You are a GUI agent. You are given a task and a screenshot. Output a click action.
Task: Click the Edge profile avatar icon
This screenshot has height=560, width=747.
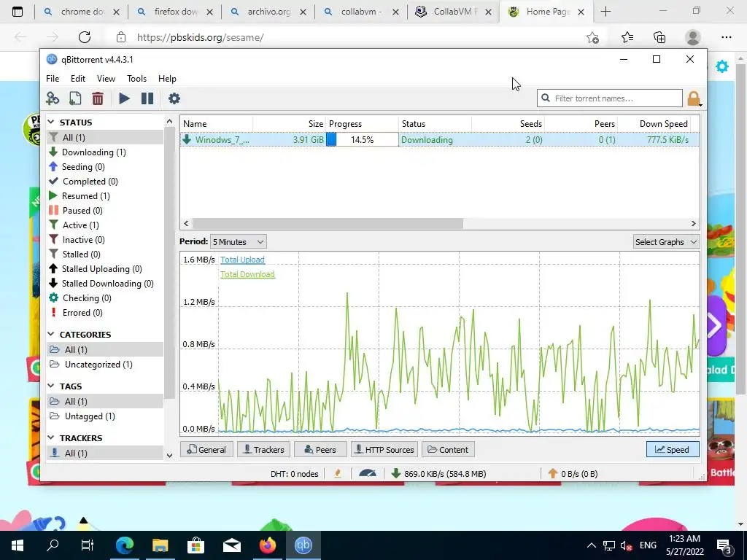(693, 37)
